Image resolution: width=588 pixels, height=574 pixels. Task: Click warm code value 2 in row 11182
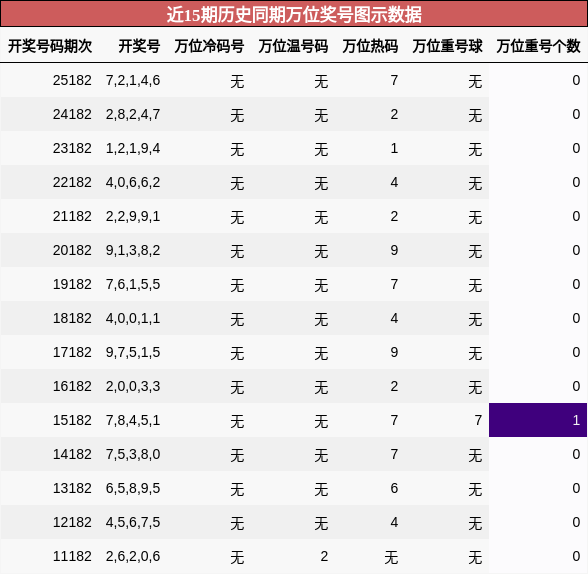coord(324,556)
